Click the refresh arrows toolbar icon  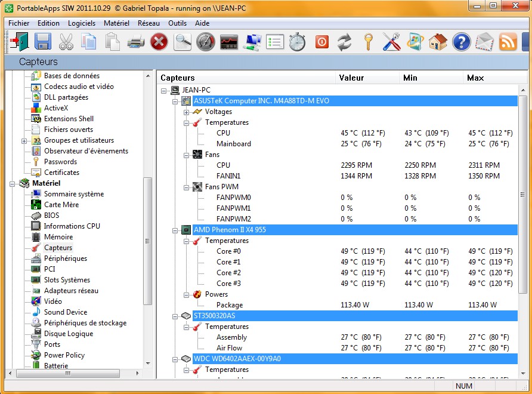pyautogui.click(x=344, y=42)
